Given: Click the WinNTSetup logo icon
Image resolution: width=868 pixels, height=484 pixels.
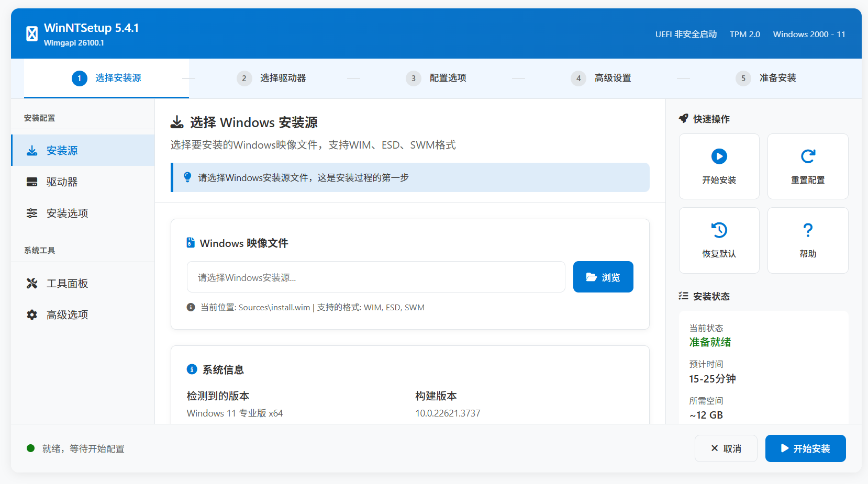Looking at the screenshot, I should pyautogui.click(x=32, y=34).
